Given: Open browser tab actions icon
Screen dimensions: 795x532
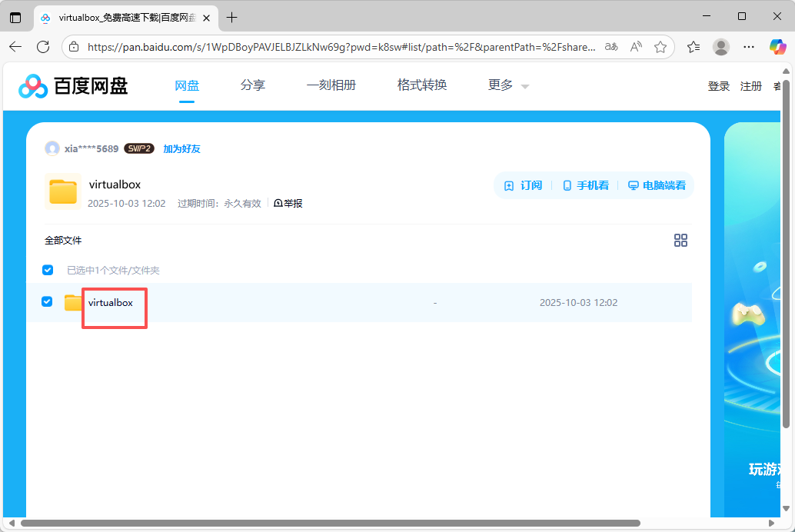Looking at the screenshot, I should tap(15, 17).
